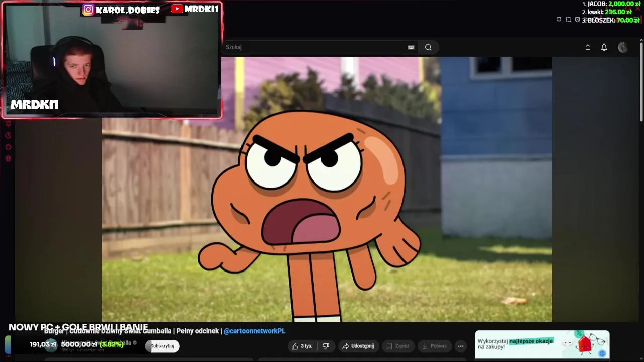Like the video with thumbs up

coord(302,346)
